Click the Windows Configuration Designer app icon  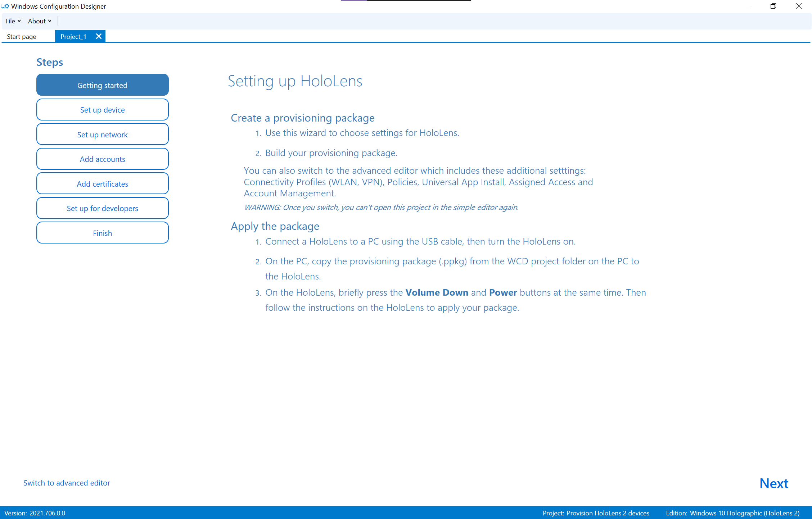point(5,6)
